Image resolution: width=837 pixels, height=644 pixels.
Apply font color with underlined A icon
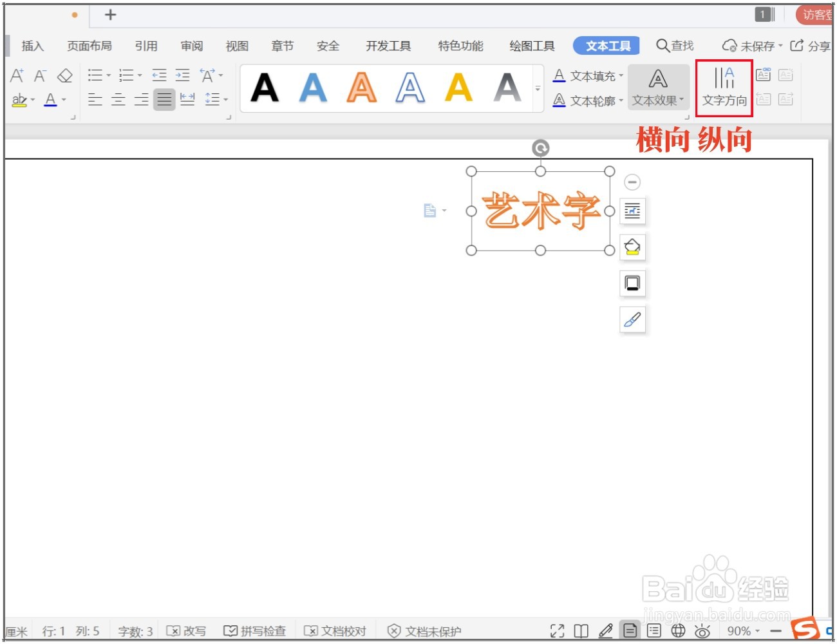click(x=50, y=99)
